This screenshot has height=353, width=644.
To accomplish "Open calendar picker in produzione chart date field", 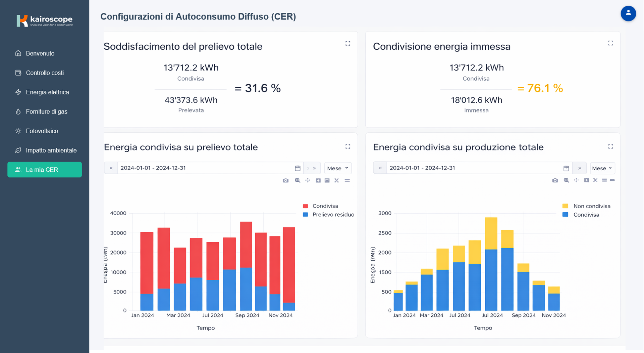I will (x=566, y=168).
